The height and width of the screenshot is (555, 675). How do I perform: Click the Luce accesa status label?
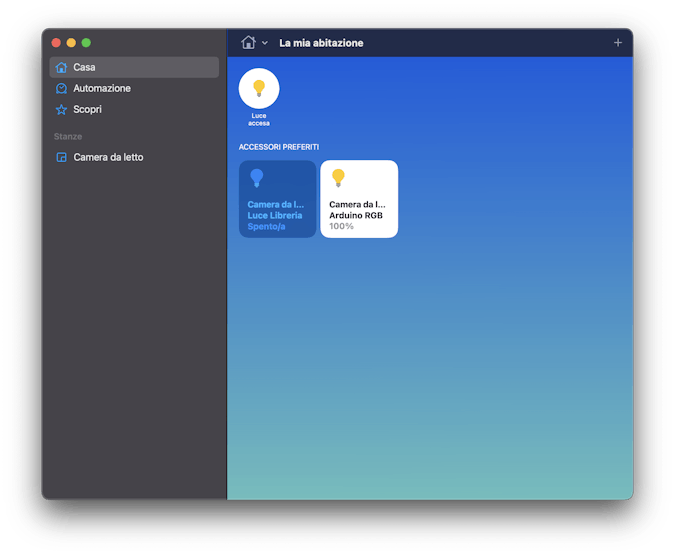(x=259, y=120)
